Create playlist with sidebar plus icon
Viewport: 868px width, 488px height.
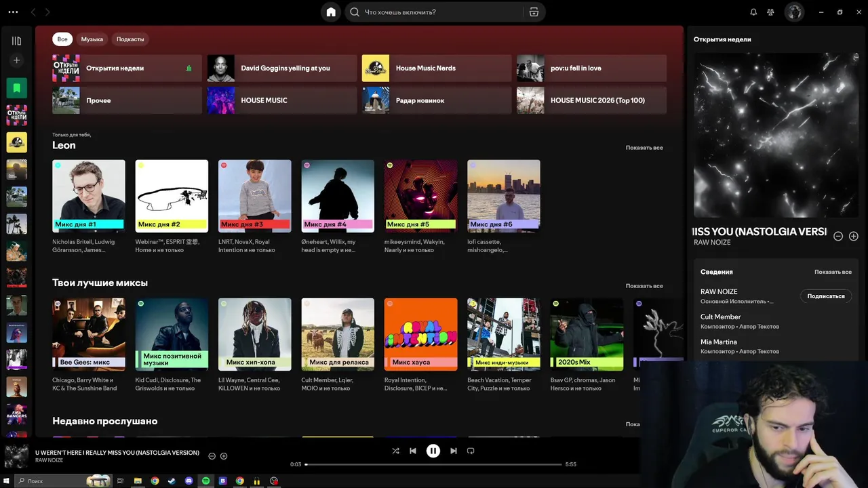[16, 60]
